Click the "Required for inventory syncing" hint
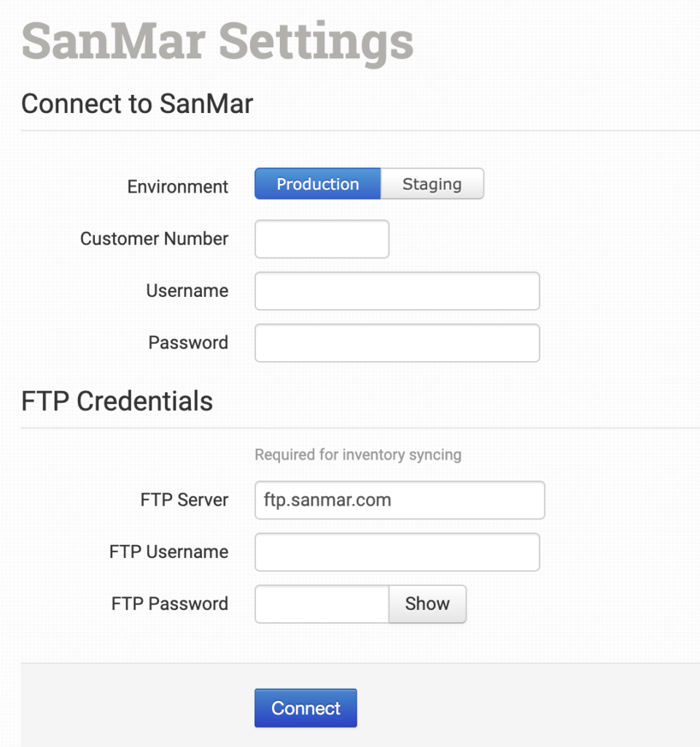The width and height of the screenshot is (700, 747). tap(358, 454)
